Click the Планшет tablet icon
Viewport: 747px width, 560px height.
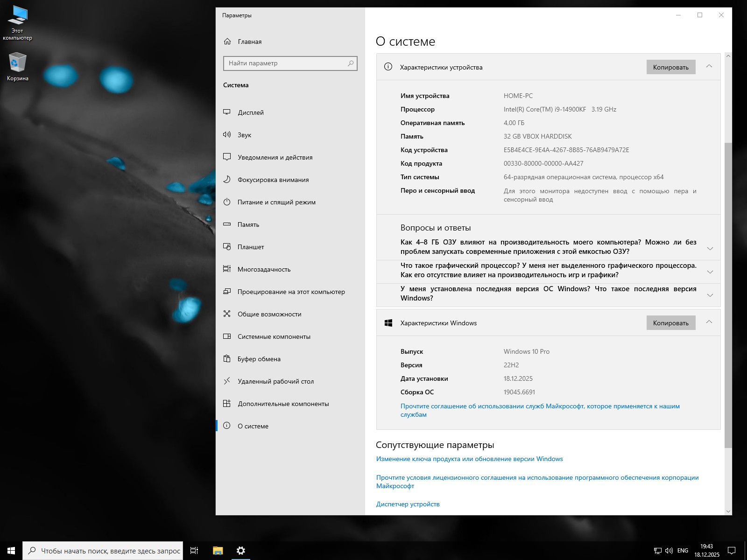[227, 247]
